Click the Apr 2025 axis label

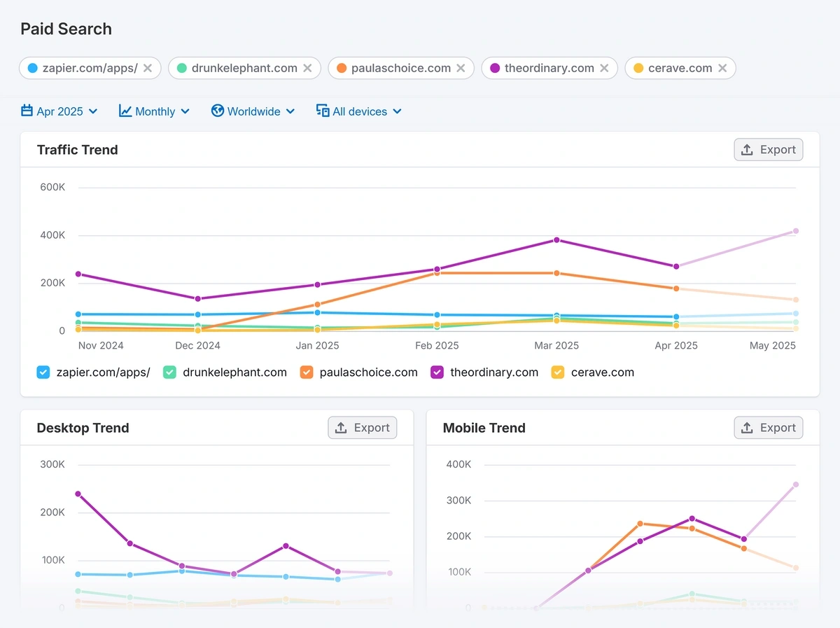click(676, 346)
